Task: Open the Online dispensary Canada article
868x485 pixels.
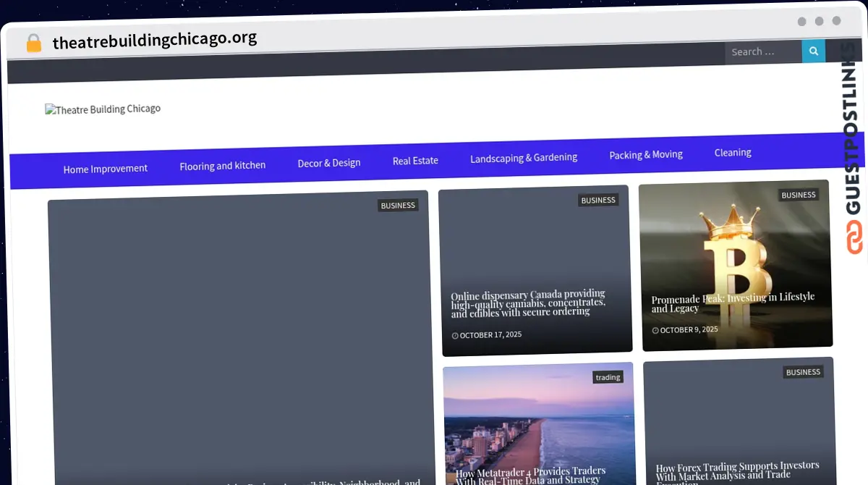Action: pyautogui.click(x=528, y=304)
